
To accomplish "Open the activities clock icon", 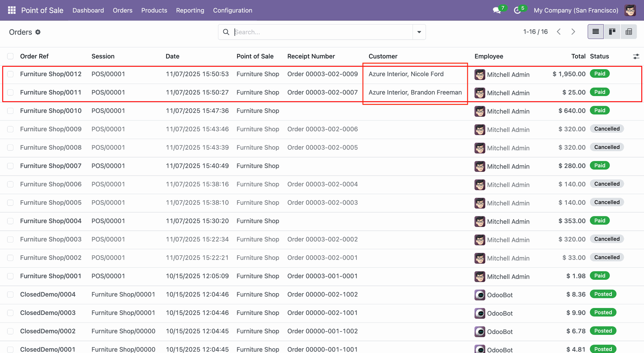I will pyautogui.click(x=517, y=10).
